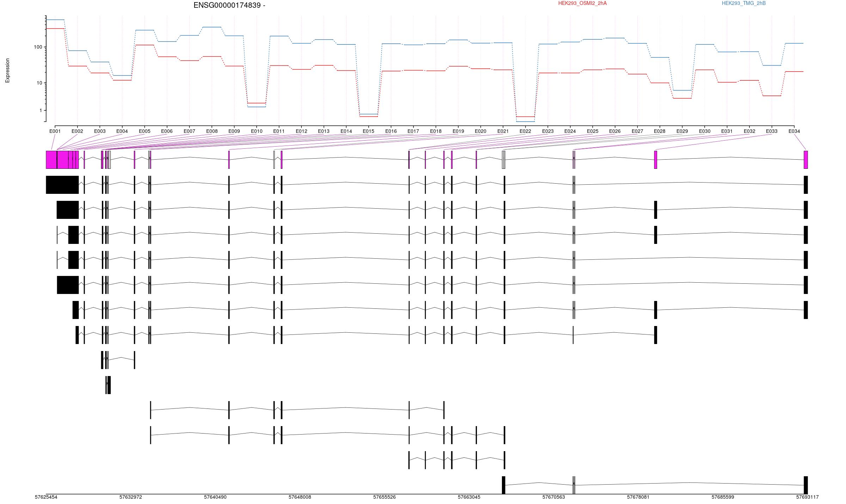Select exon bin label E018
846x504 pixels.
(436, 131)
